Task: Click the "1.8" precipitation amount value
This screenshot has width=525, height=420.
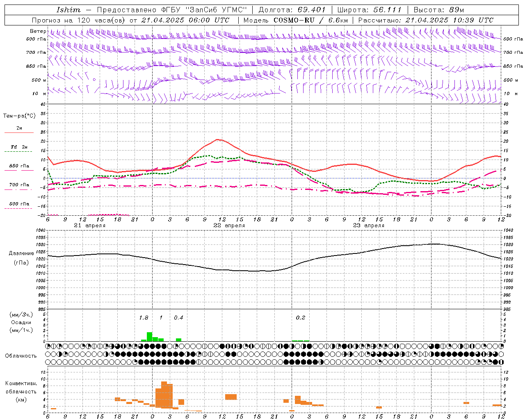Action: tap(144, 317)
